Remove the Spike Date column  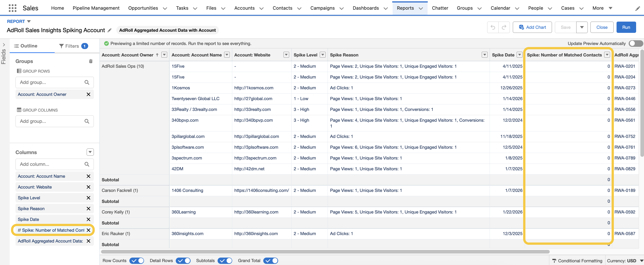(x=88, y=219)
